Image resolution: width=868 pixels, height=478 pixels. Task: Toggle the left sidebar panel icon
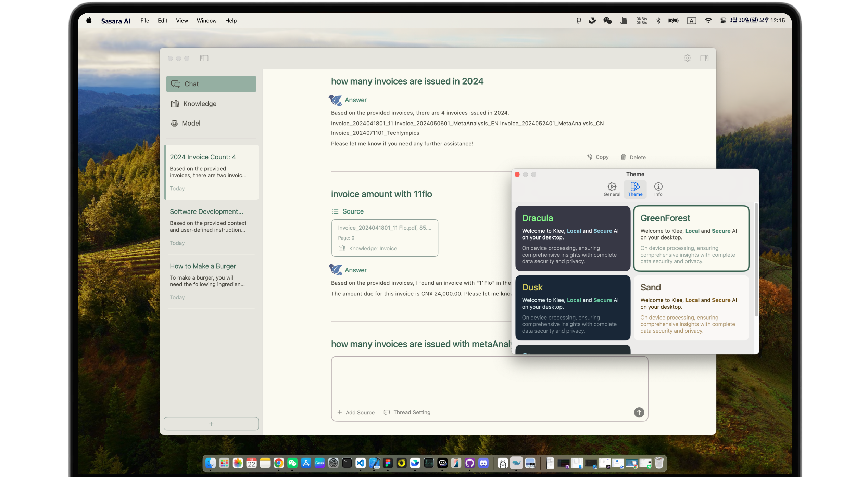point(204,58)
